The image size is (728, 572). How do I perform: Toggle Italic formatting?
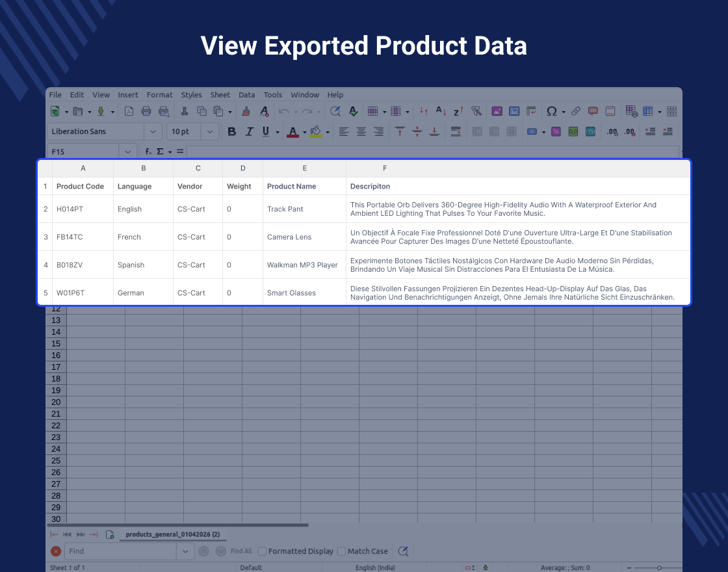click(249, 132)
